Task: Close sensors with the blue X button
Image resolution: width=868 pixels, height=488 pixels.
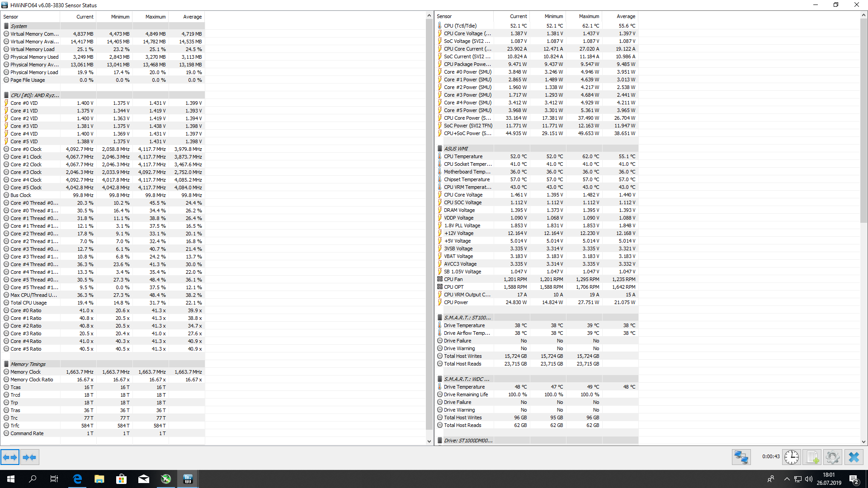Action: [854, 457]
